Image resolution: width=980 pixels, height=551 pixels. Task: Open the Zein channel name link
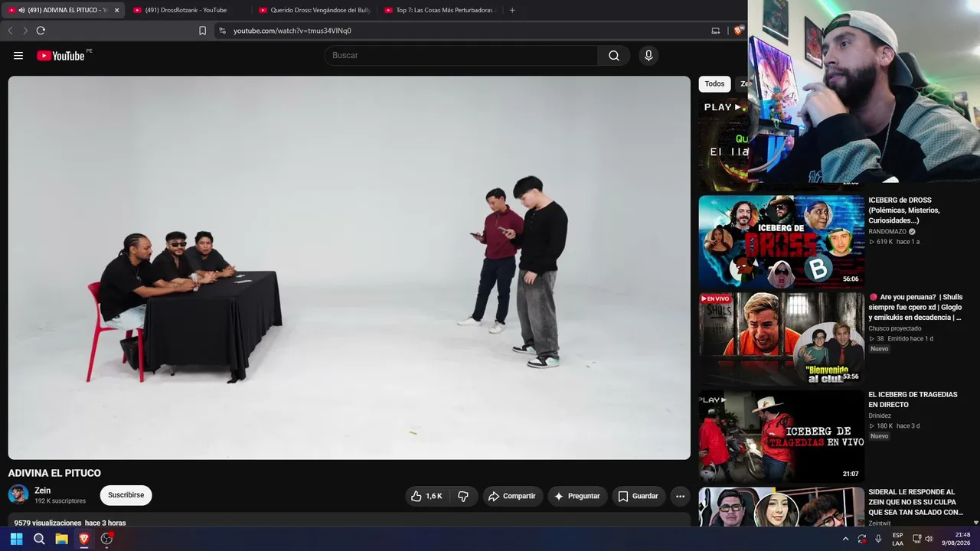click(42, 491)
